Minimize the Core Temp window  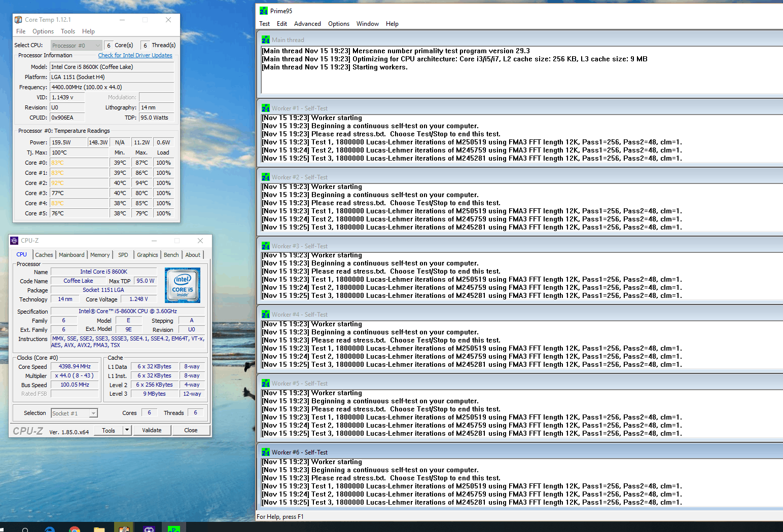[x=122, y=20]
